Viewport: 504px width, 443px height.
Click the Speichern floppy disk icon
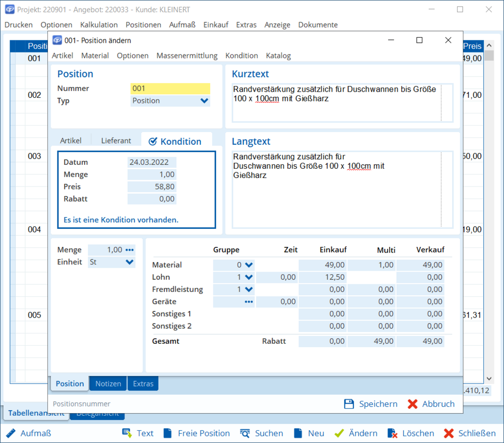click(349, 404)
